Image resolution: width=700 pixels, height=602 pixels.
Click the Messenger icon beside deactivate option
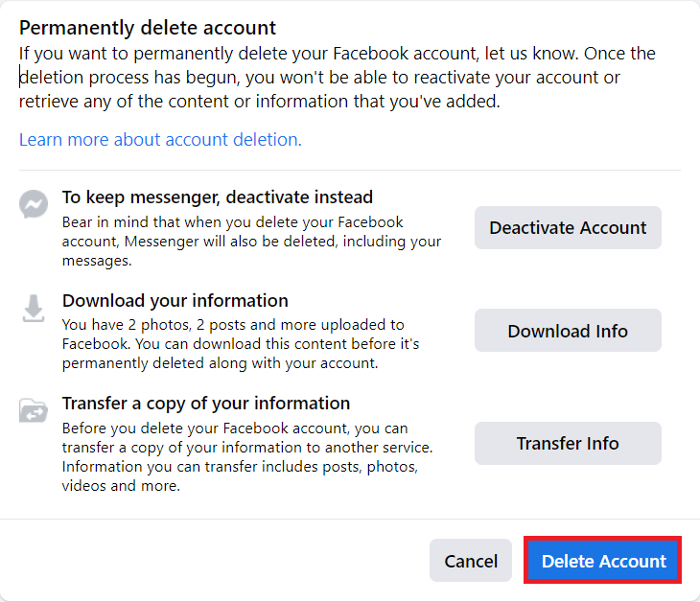34,204
